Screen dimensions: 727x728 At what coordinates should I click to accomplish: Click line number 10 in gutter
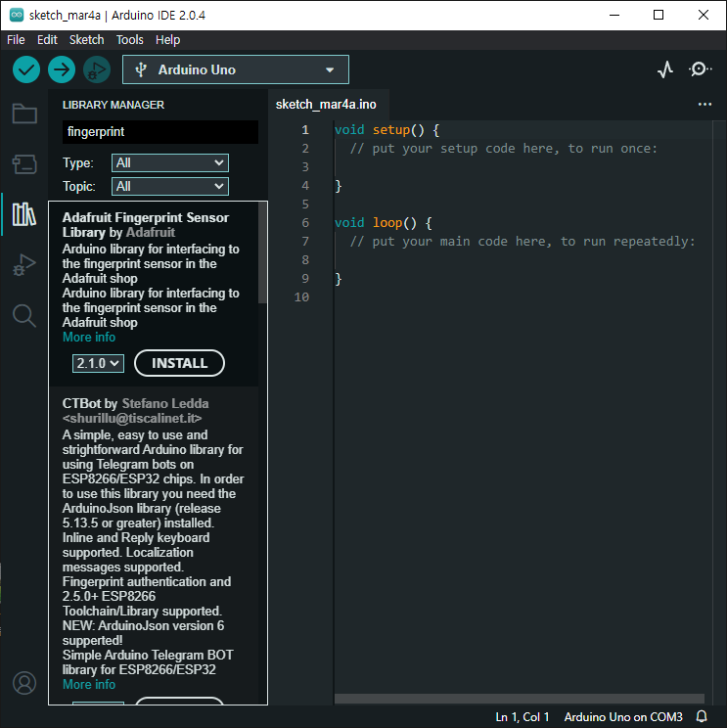(x=301, y=297)
